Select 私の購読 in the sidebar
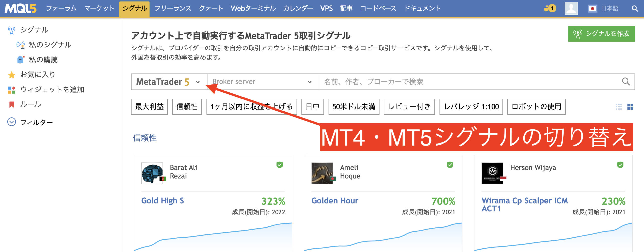The image size is (644, 252). click(x=43, y=60)
